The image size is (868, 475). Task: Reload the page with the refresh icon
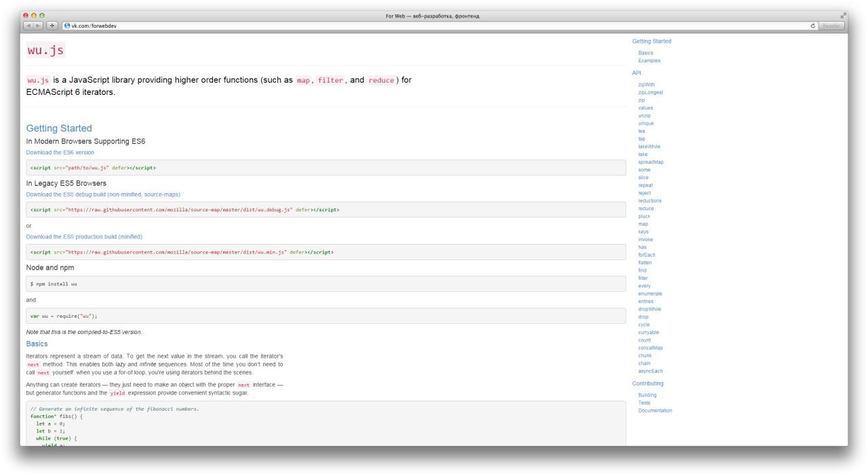click(x=812, y=26)
